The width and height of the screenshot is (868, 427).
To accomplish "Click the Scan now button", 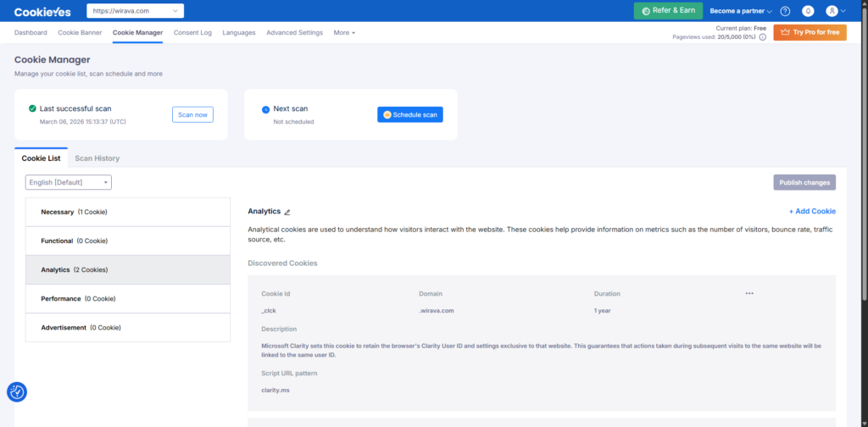I will [192, 114].
